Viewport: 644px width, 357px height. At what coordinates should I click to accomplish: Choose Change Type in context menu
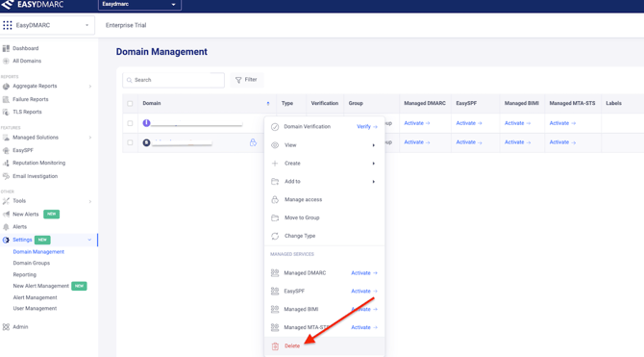point(325,236)
